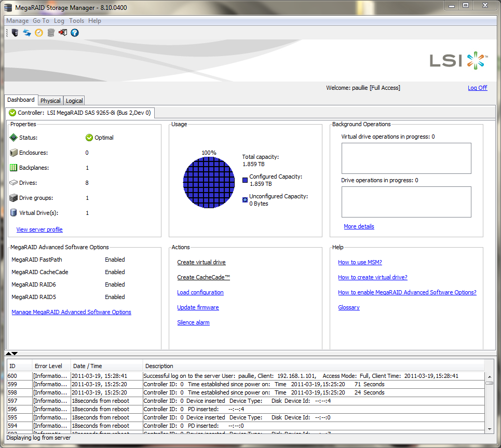Click the grey disk stack toolbar icon
The width and height of the screenshot is (501, 448).
coord(51,33)
